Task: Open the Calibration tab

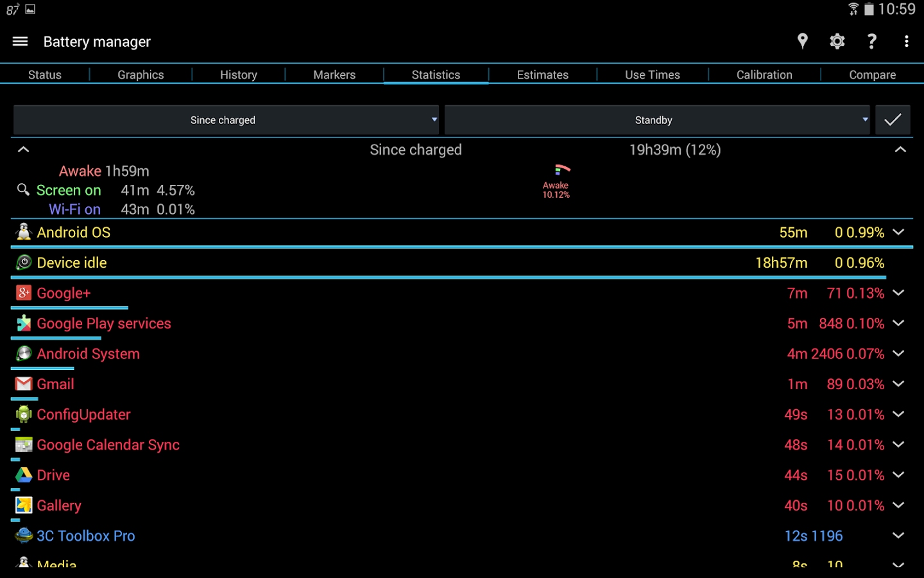Action: [764, 74]
